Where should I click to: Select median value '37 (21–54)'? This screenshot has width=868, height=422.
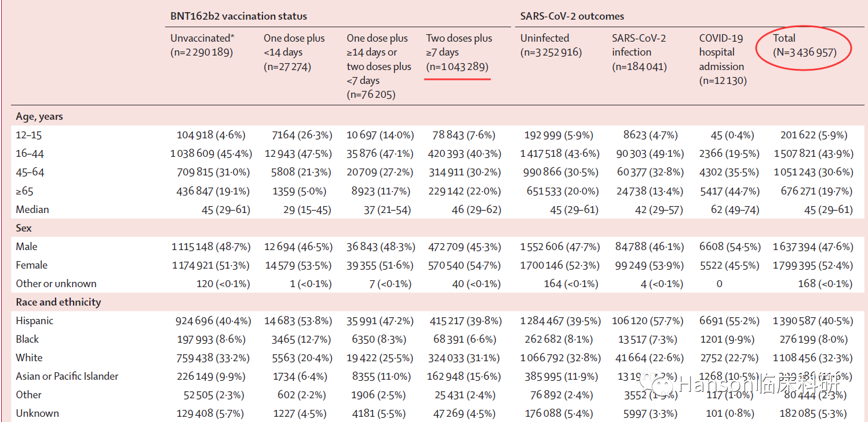click(x=388, y=210)
